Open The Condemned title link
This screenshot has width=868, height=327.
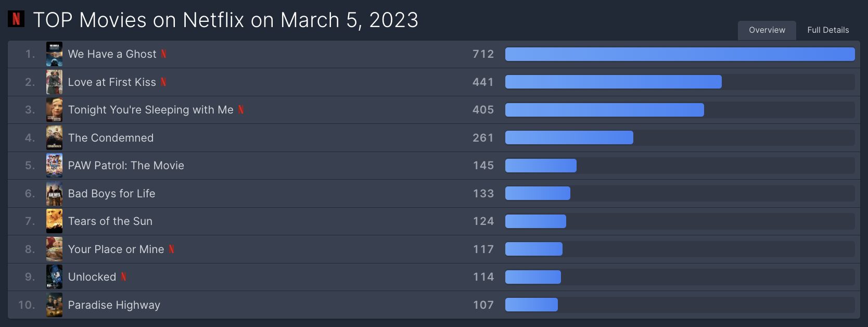click(111, 137)
